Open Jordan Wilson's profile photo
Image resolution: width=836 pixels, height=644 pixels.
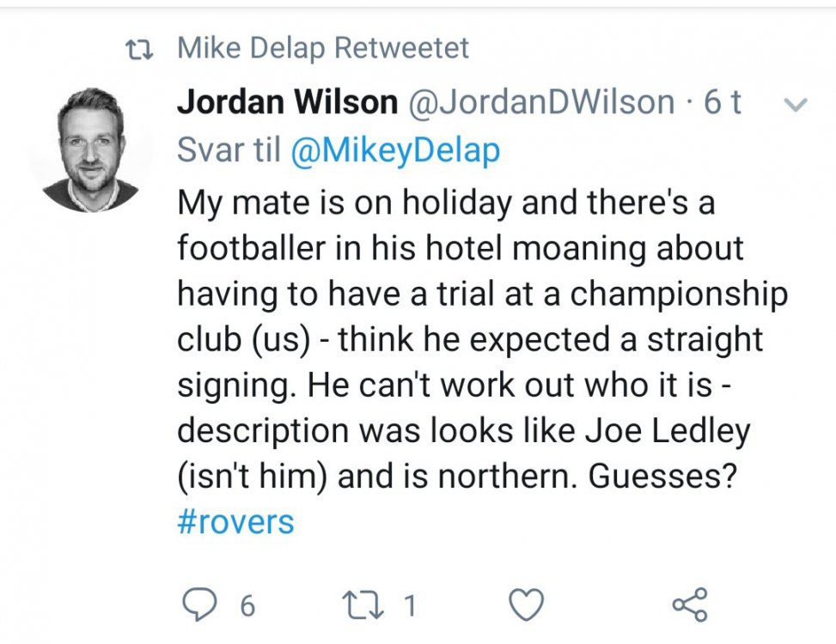coord(90,149)
